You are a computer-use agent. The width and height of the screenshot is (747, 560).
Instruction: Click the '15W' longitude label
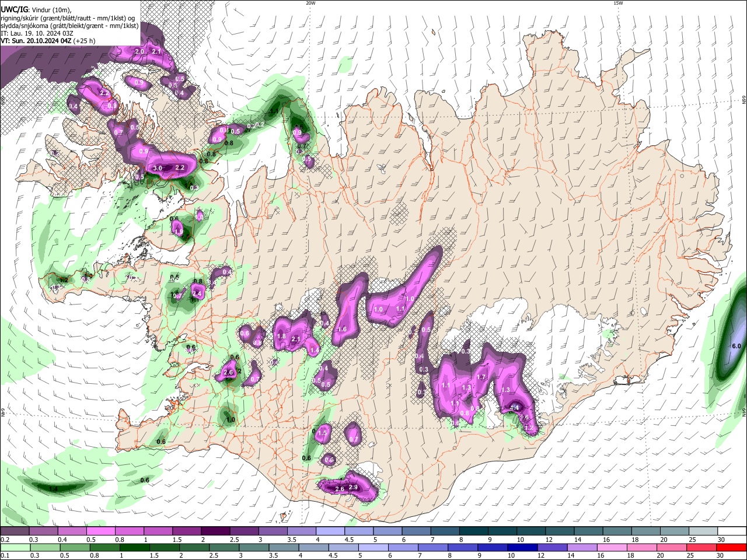pyautogui.click(x=617, y=3)
